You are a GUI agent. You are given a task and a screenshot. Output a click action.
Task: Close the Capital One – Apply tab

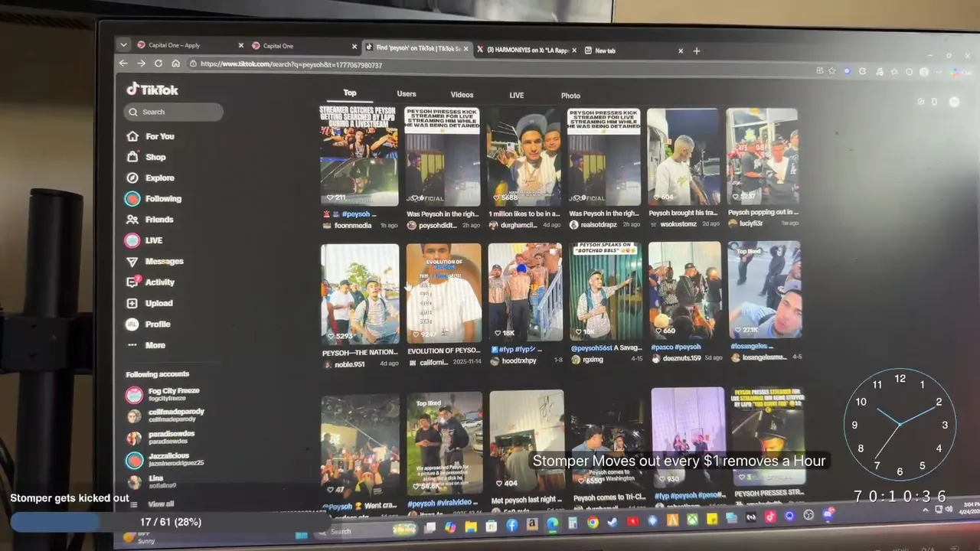[x=241, y=46]
